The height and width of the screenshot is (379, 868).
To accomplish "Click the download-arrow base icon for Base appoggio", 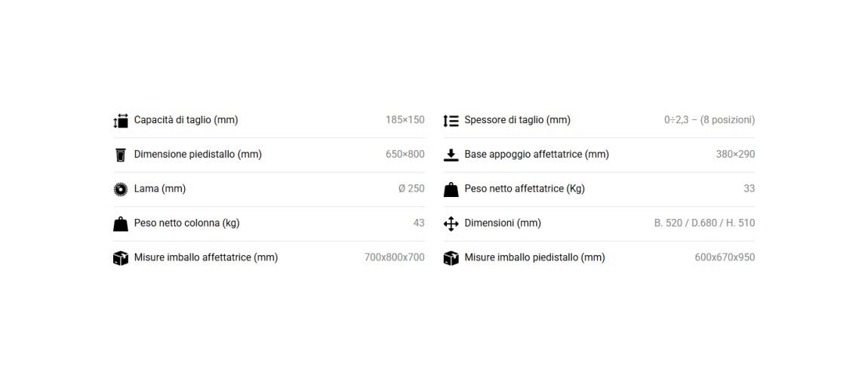I will tap(451, 155).
